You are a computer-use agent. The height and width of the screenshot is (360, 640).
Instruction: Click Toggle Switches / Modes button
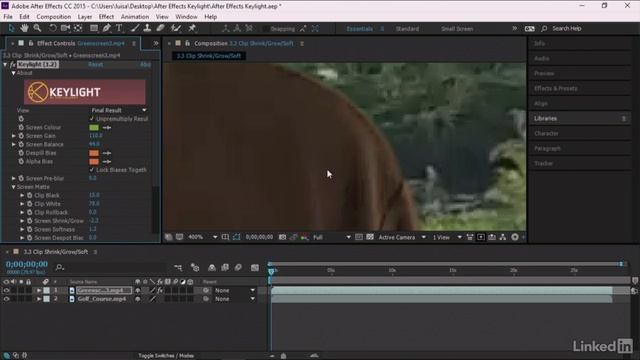coord(166,356)
